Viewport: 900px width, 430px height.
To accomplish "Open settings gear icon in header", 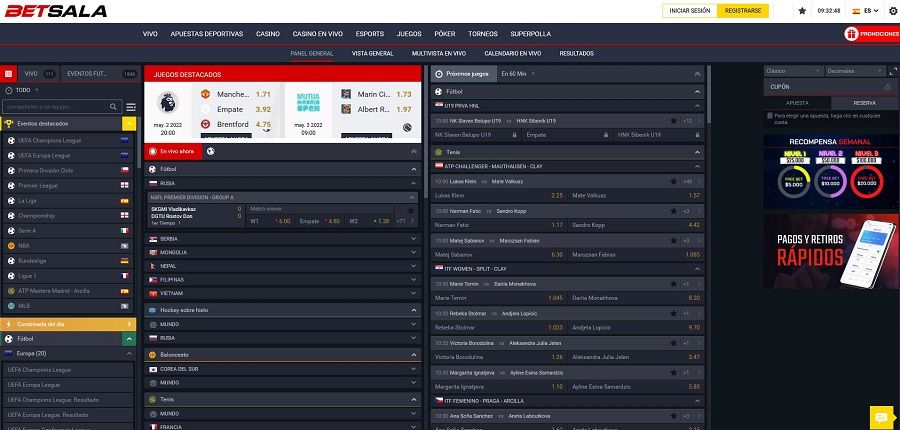I will pos(893,11).
